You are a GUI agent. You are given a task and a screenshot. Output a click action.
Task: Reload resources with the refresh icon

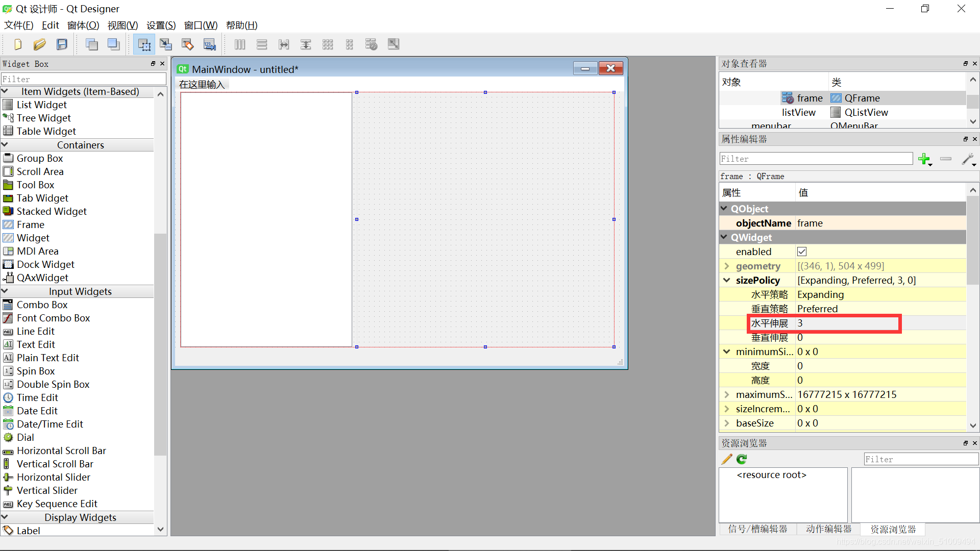tap(741, 459)
